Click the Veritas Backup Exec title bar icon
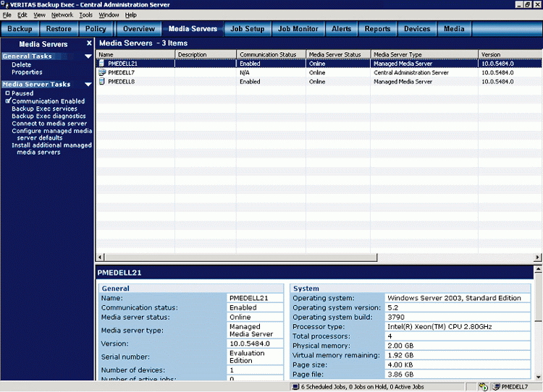 [5, 4]
